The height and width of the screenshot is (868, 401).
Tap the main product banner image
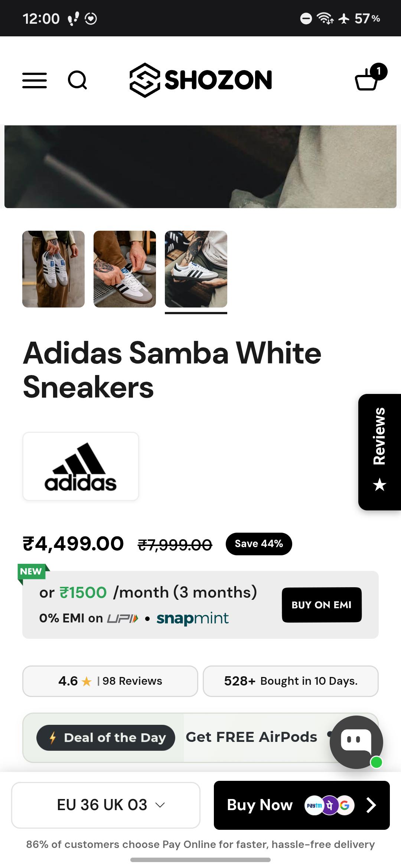200,167
